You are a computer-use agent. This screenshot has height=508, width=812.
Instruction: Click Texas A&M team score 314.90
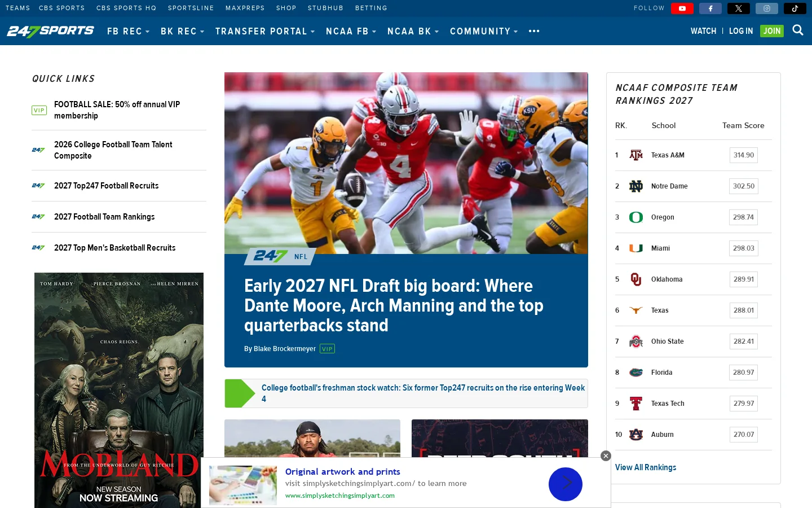pos(744,155)
